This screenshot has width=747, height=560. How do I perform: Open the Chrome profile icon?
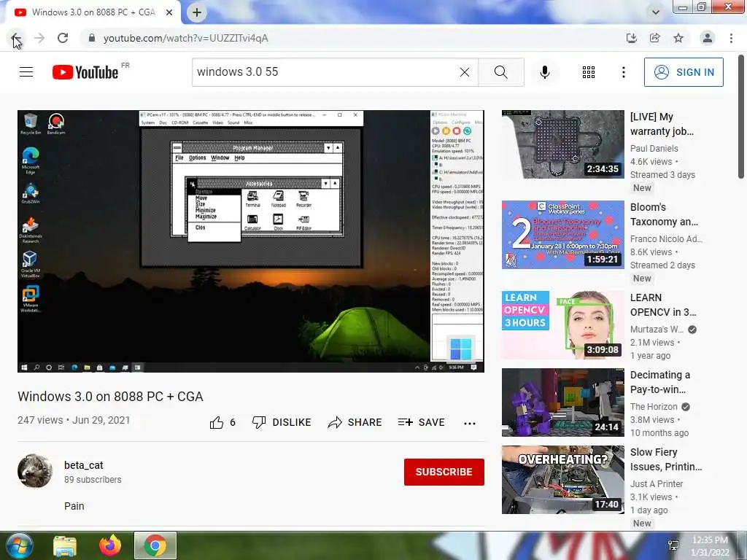pos(708,38)
